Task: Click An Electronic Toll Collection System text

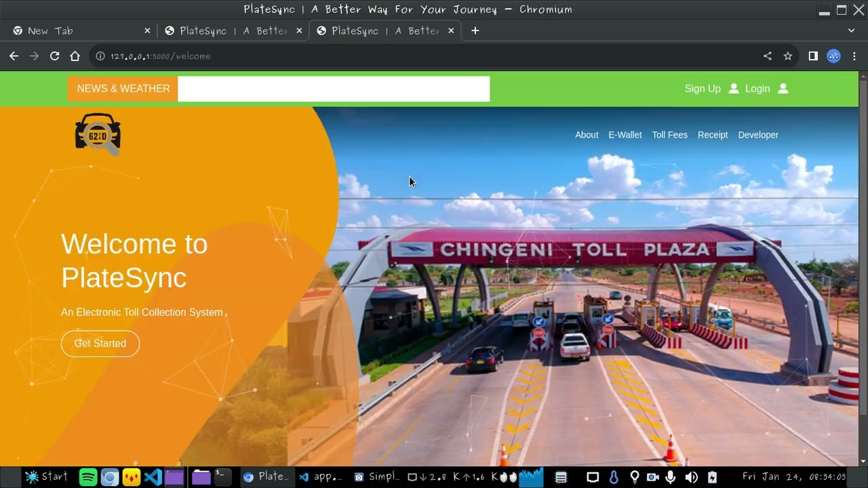Action: (x=142, y=312)
